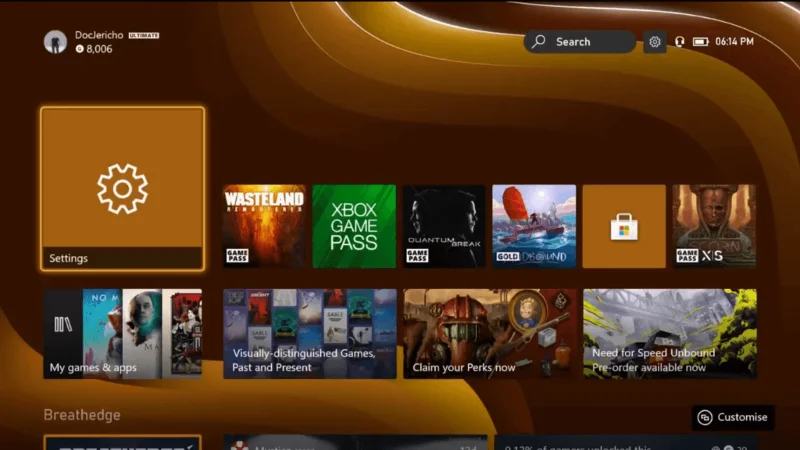Launch Wasteland Remastered game tile
This screenshot has width=800, height=450.
tap(264, 226)
